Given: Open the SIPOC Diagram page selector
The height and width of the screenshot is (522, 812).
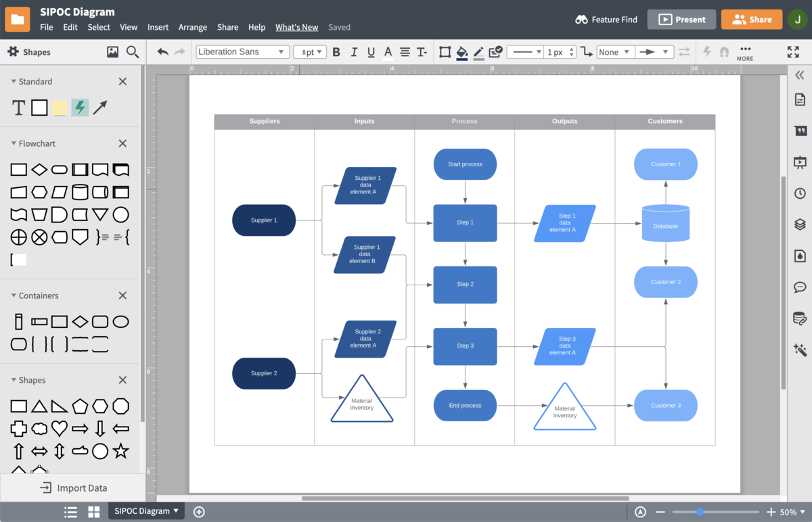Looking at the screenshot, I should (x=145, y=511).
